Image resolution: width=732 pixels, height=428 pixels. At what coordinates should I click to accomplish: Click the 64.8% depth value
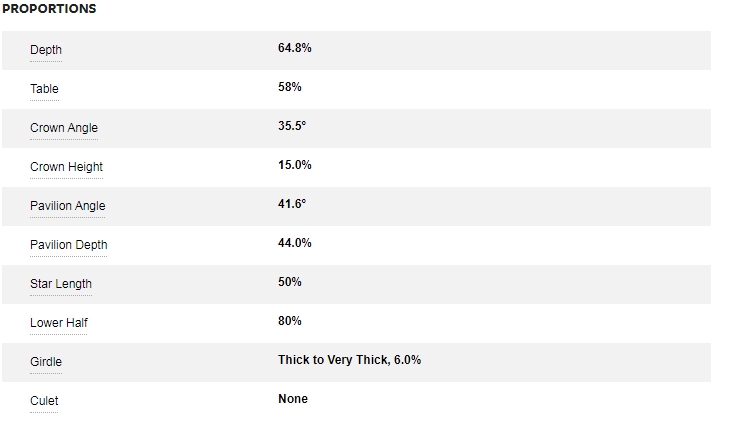coord(295,48)
